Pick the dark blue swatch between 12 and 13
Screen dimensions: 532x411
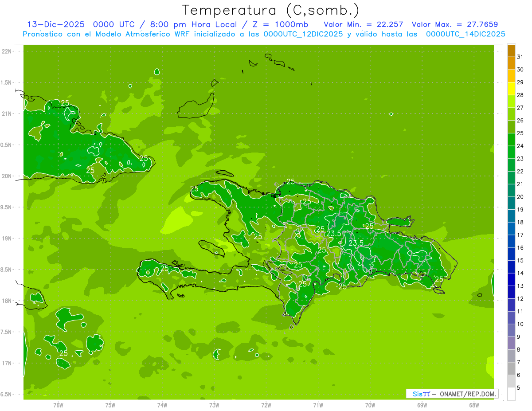click(x=511, y=293)
